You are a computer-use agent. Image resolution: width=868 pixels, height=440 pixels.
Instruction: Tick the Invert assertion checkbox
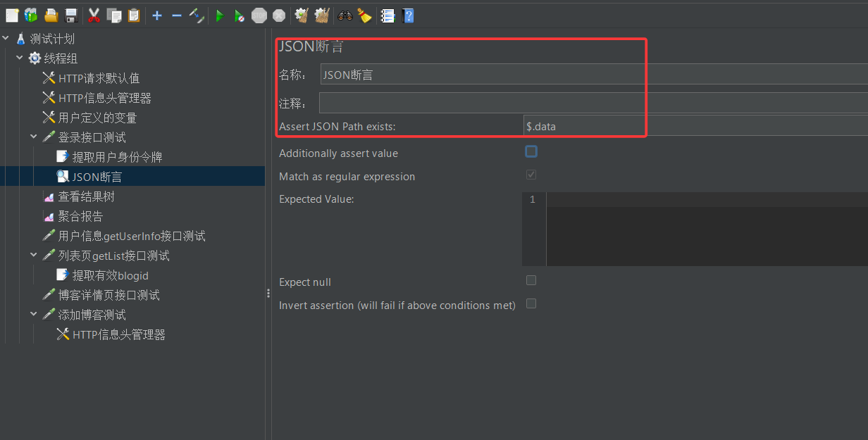click(x=531, y=303)
